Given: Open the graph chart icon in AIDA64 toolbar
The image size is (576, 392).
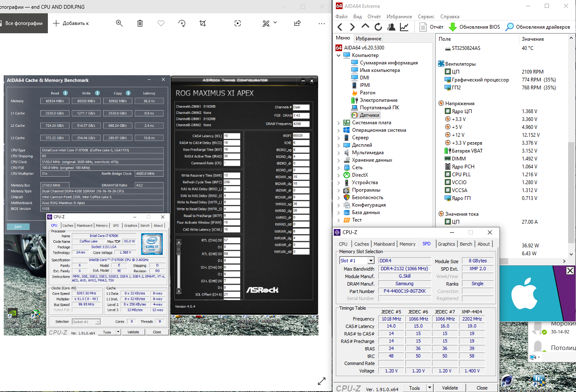Looking at the screenshot, I should tap(404, 27).
